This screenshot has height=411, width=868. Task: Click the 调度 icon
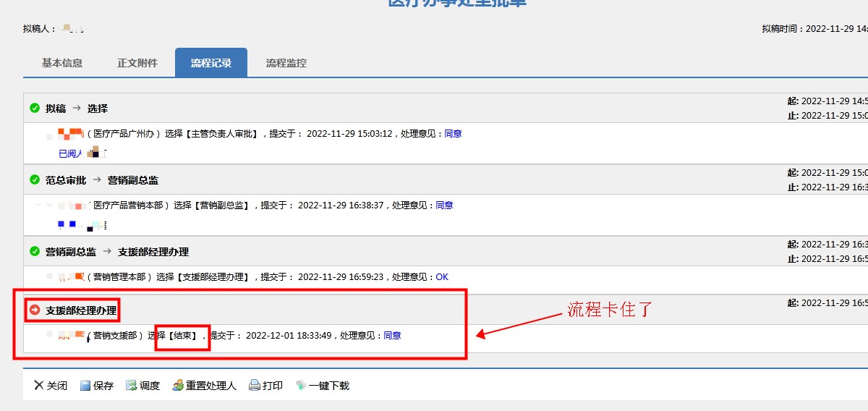point(131,386)
